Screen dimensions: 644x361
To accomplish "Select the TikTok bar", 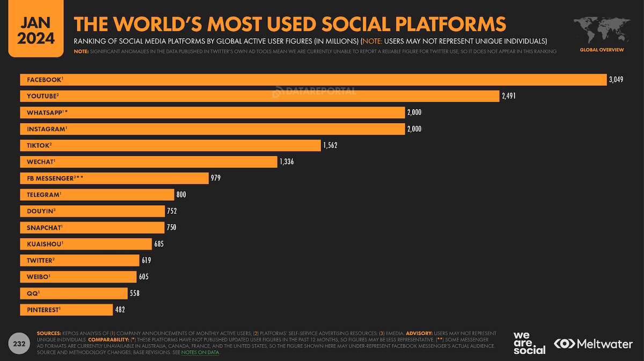I will [170, 146].
